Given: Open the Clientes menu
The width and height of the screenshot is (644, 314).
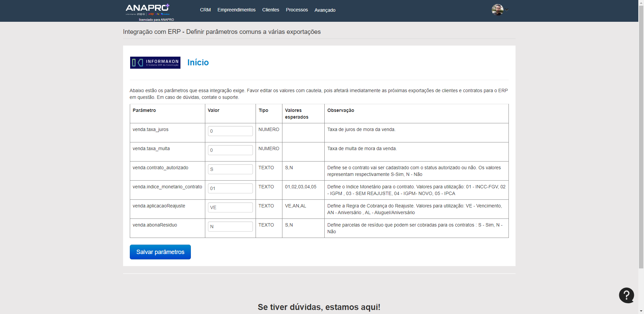Looking at the screenshot, I should click(x=270, y=10).
